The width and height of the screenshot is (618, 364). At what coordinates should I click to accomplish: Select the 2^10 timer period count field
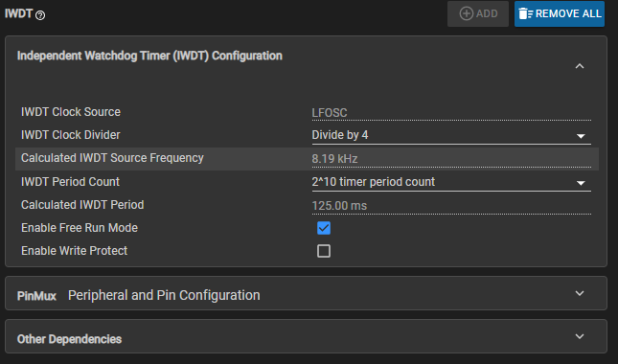click(451, 182)
